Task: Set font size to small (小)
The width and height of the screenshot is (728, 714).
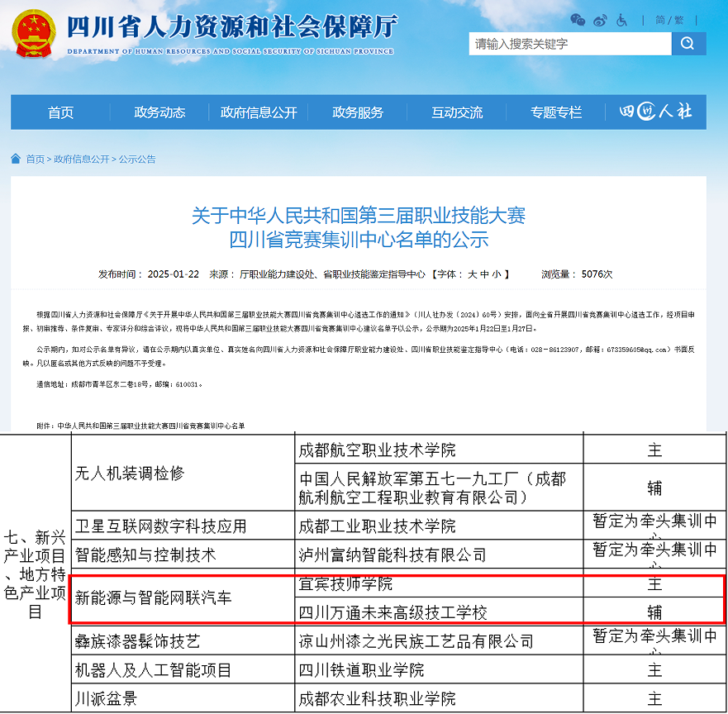Action: click(x=496, y=274)
